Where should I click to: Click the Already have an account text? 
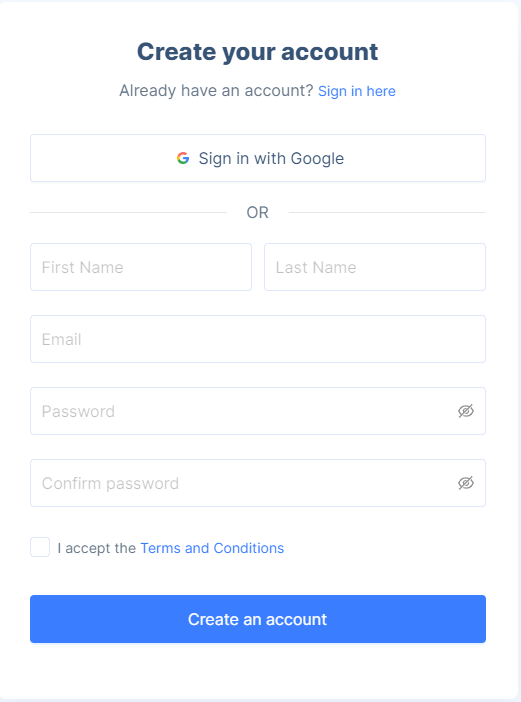click(216, 90)
